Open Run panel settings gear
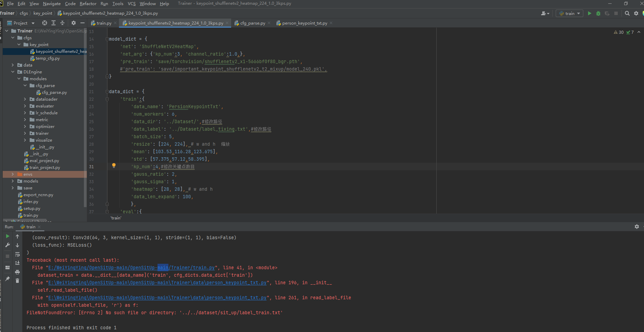This screenshot has height=332, width=644. (x=636, y=227)
